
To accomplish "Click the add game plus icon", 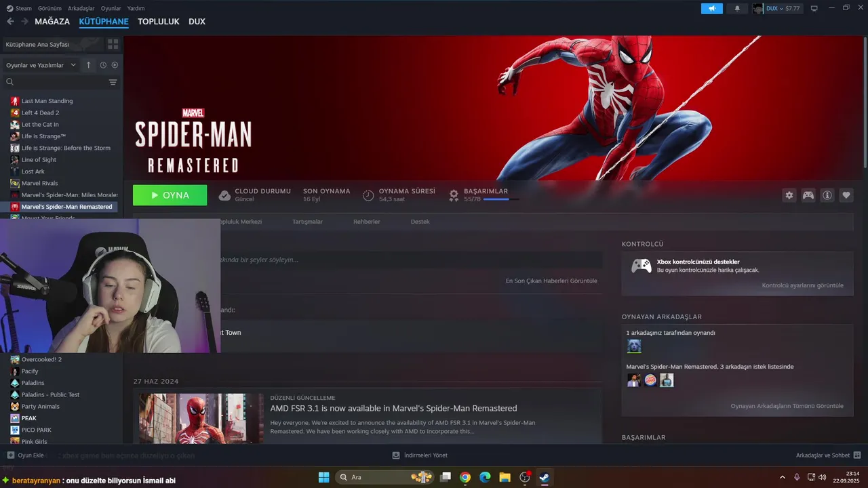I will pyautogui.click(x=10, y=455).
